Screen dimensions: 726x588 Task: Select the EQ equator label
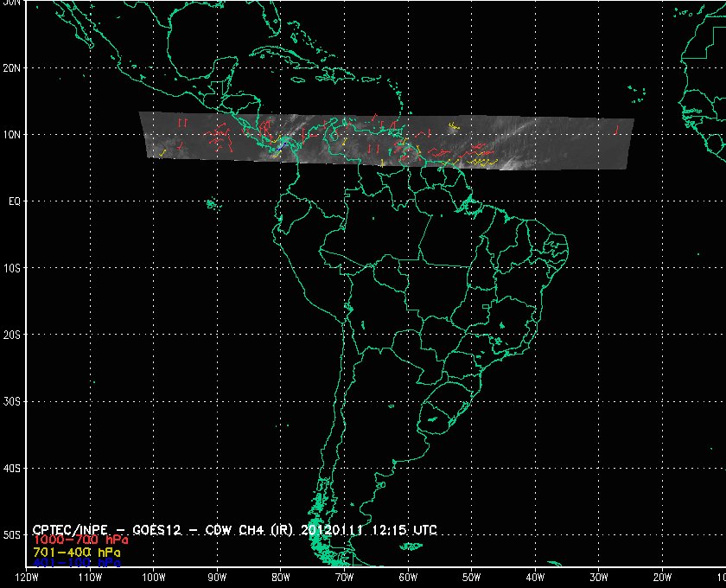coord(15,201)
